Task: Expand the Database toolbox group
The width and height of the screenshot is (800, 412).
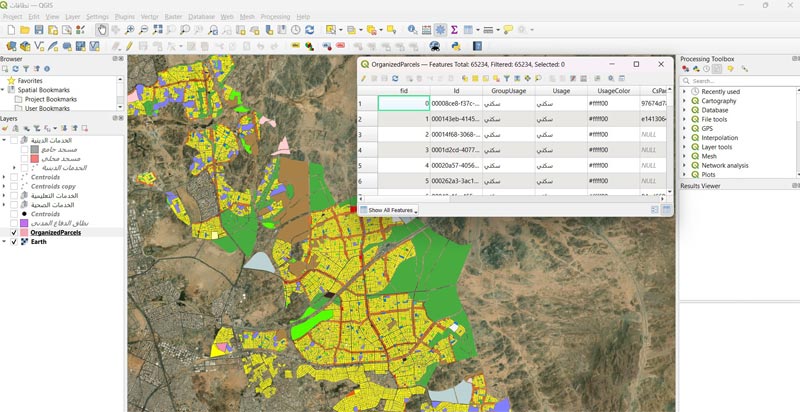Action: point(685,110)
